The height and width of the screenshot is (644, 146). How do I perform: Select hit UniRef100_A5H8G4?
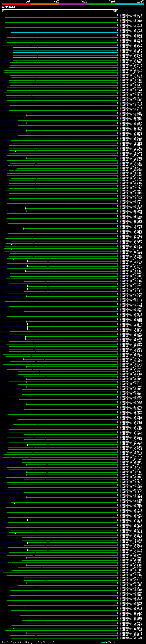coord(131,540)
